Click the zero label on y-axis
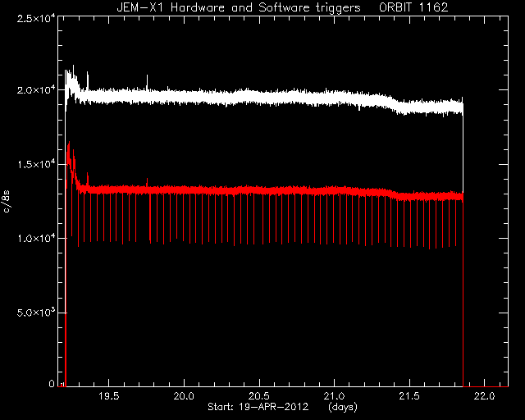525x420 pixels. 51,383
